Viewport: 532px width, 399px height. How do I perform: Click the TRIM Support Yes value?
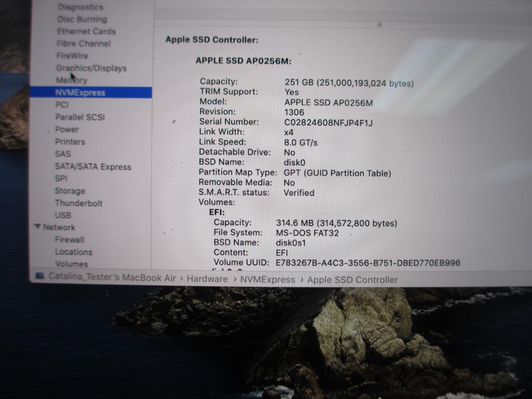[x=291, y=92]
